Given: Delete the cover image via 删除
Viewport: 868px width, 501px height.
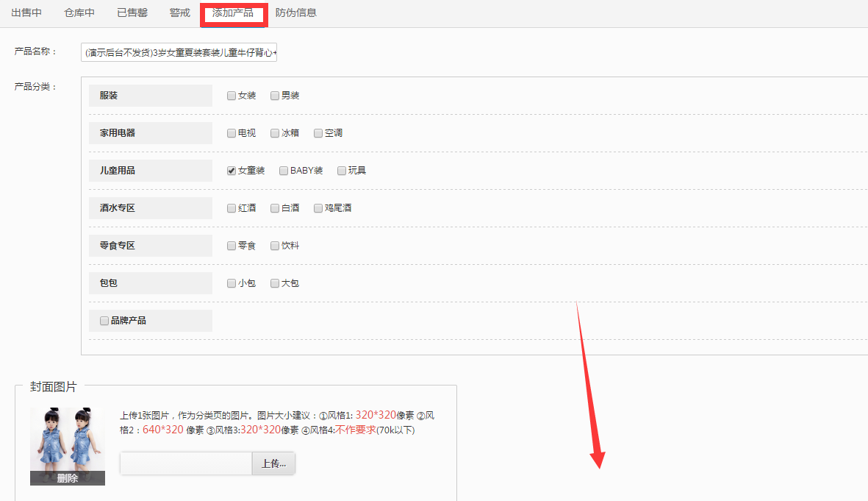Looking at the screenshot, I should [68, 478].
